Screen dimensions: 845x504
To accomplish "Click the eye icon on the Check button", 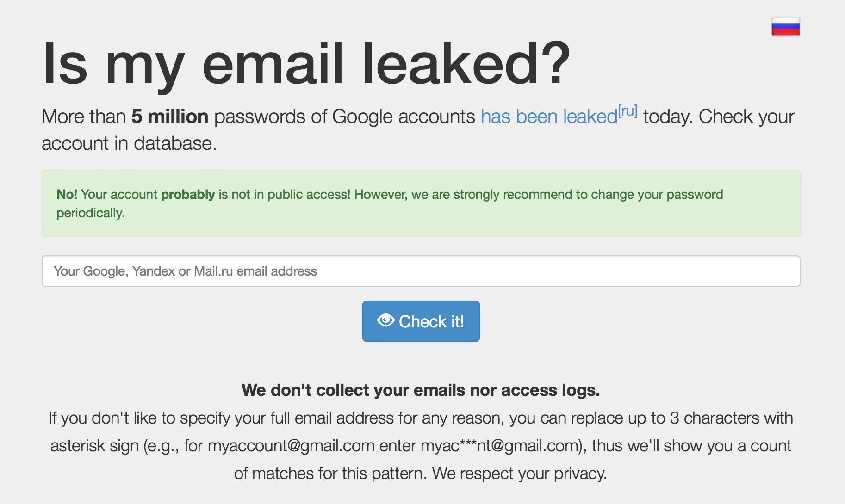I will (x=385, y=320).
